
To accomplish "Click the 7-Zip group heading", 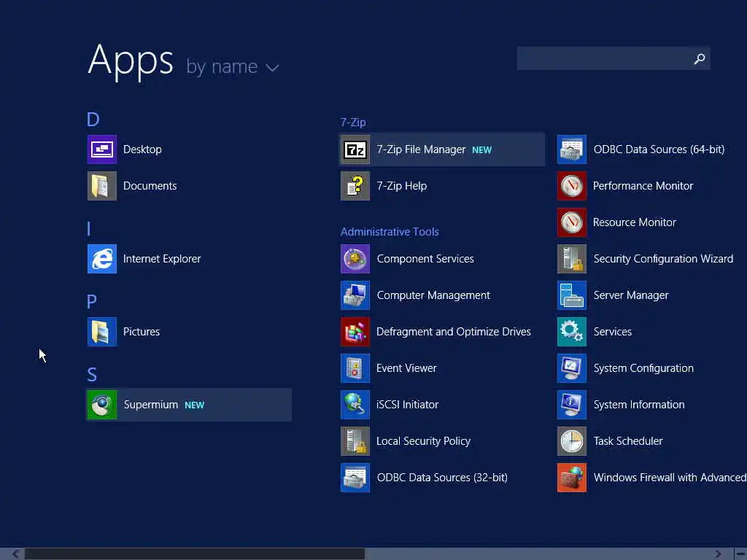I will coord(353,122).
